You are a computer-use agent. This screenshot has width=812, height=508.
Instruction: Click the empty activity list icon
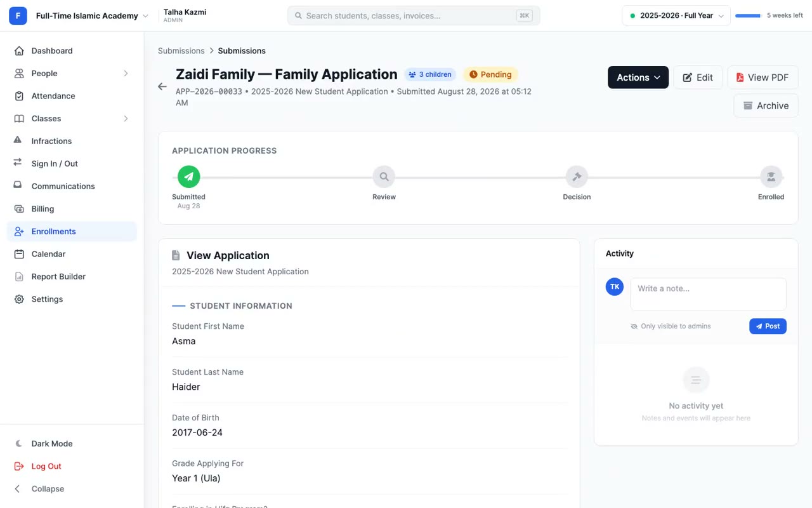pyautogui.click(x=696, y=380)
